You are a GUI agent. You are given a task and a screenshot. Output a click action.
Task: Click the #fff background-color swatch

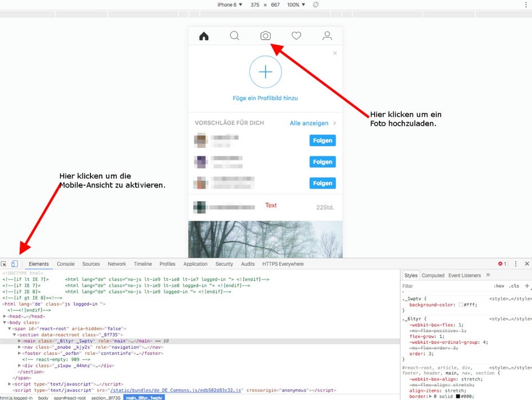[x=460, y=305]
